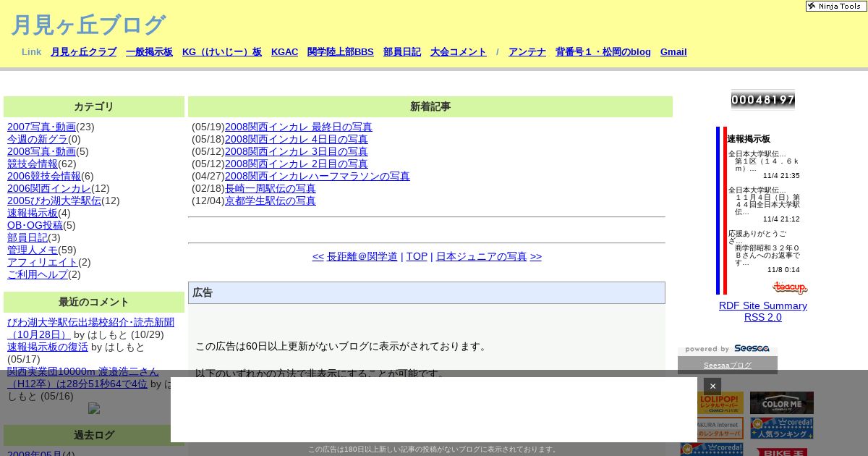Open category 2005びわ湖大学駅伝

click(x=54, y=200)
